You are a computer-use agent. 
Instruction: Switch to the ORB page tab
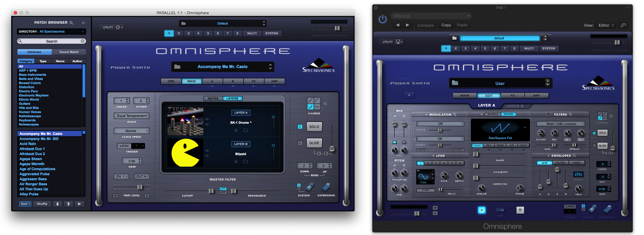coord(171,81)
